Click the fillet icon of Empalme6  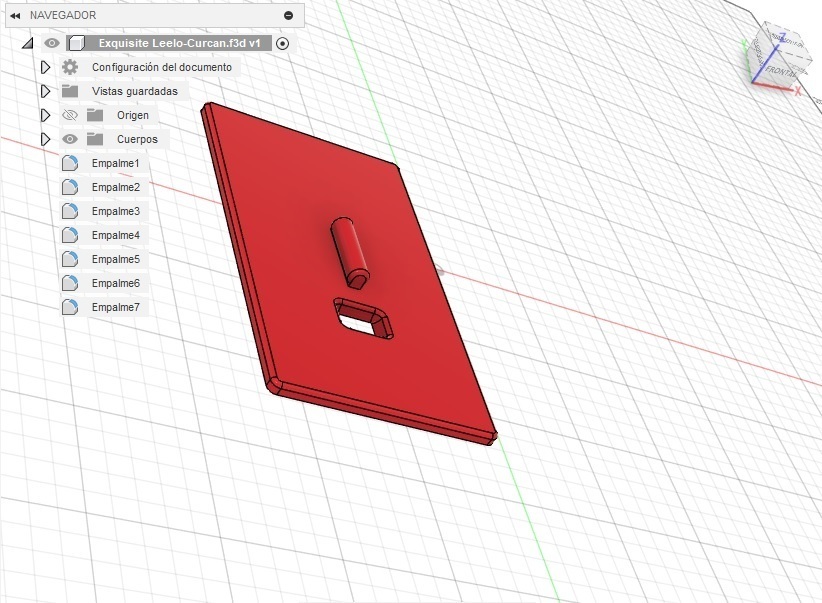point(70,283)
